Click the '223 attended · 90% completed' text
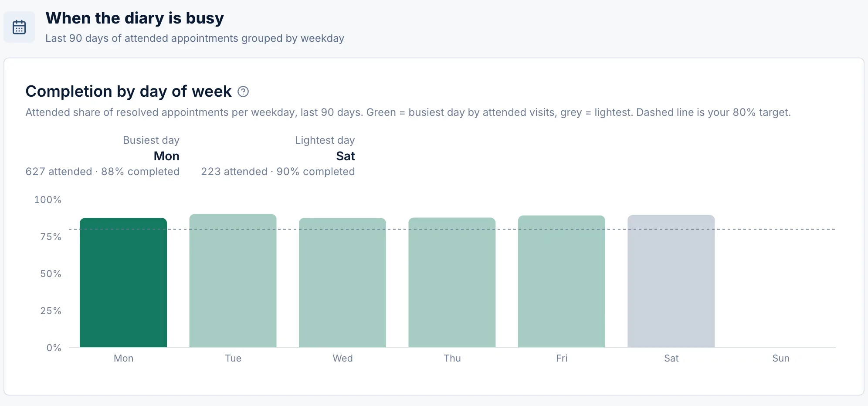This screenshot has width=868, height=406. (x=278, y=172)
